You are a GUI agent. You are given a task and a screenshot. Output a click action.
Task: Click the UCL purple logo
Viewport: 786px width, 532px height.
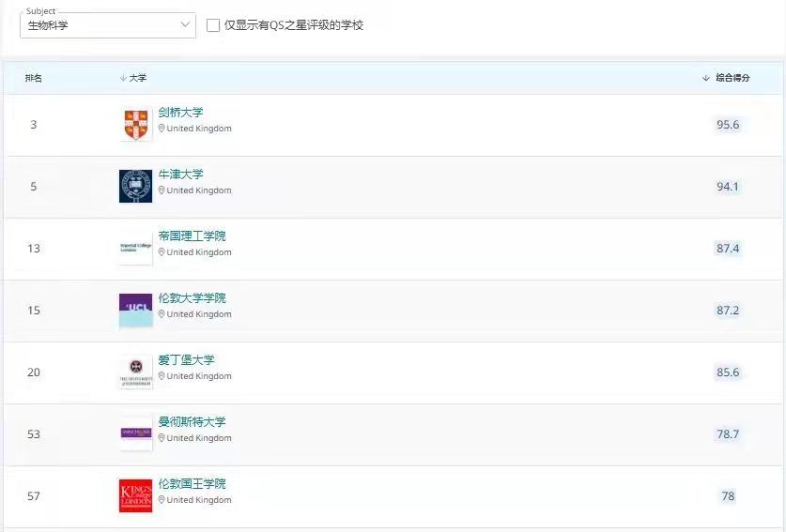(136, 310)
